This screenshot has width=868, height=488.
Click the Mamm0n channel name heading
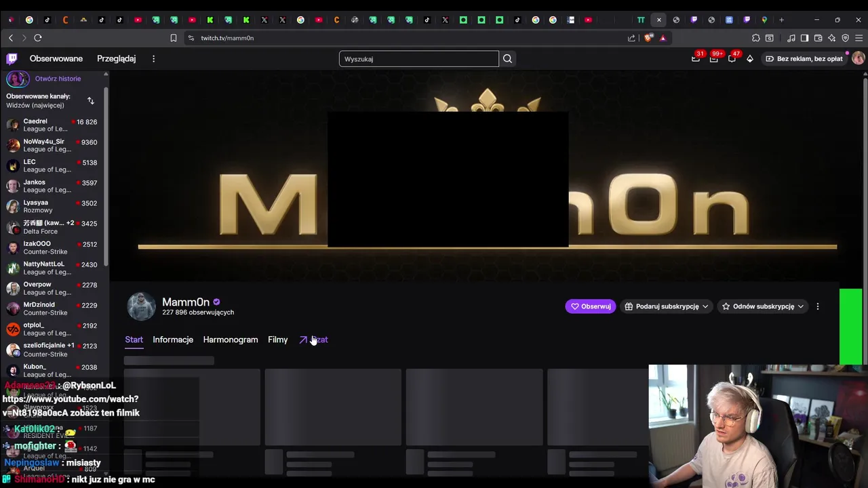click(186, 302)
